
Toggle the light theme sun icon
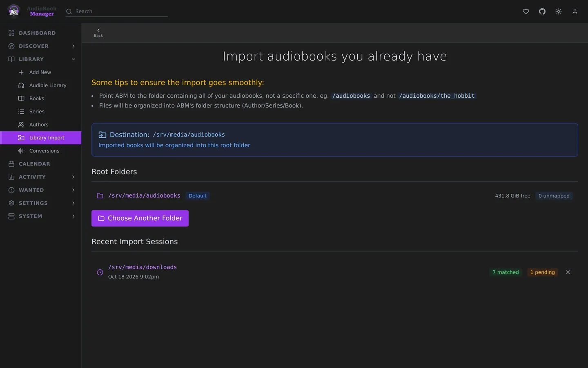pos(559,11)
